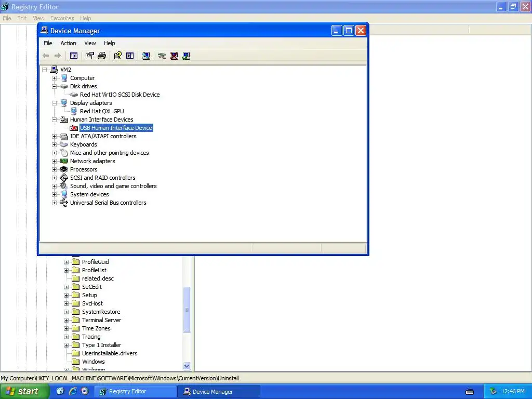Image resolution: width=532 pixels, height=399 pixels.
Task: Click the Forward arrow in Device Manager toolbar
Action: (x=58, y=56)
